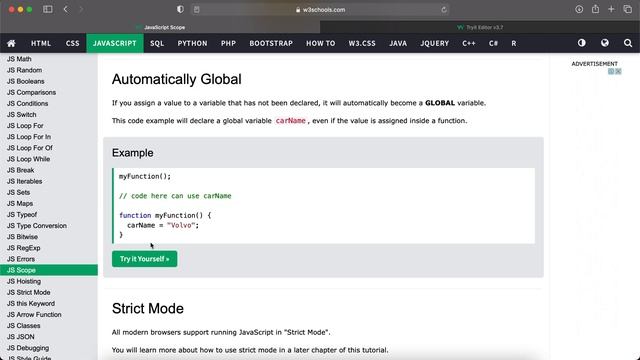This screenshot has height=360, width=640.
Task: Open JS Comparisons in sidebar
Action: (49, 92)
